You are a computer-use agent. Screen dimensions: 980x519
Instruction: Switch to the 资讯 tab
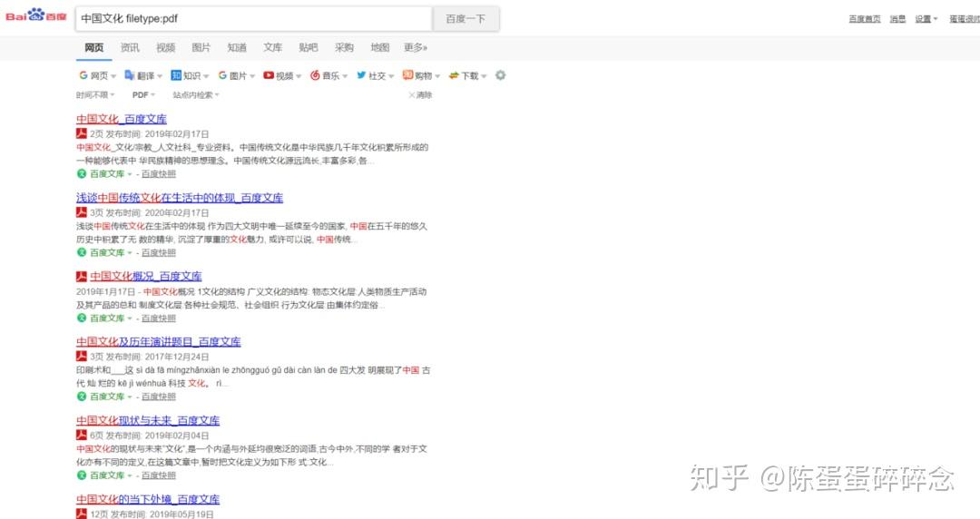point(130,47)
